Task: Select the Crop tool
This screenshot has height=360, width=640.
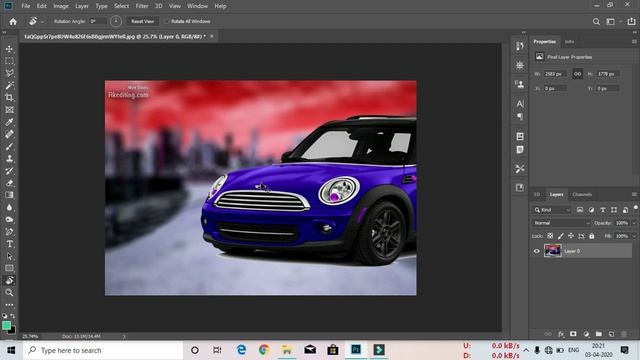Action: (9, 98)
